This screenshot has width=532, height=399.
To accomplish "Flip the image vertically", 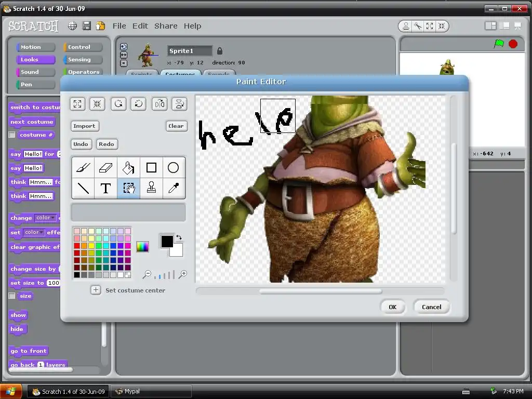I will [x=179, y=104].
